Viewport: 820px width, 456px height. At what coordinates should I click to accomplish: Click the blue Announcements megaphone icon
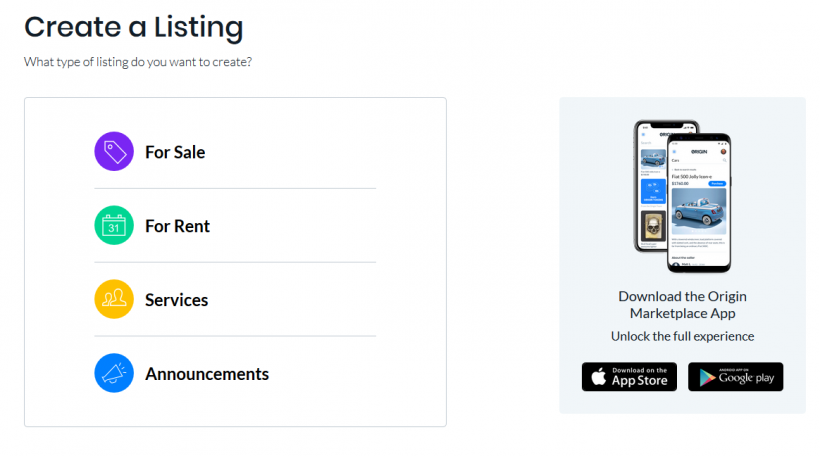114,374
